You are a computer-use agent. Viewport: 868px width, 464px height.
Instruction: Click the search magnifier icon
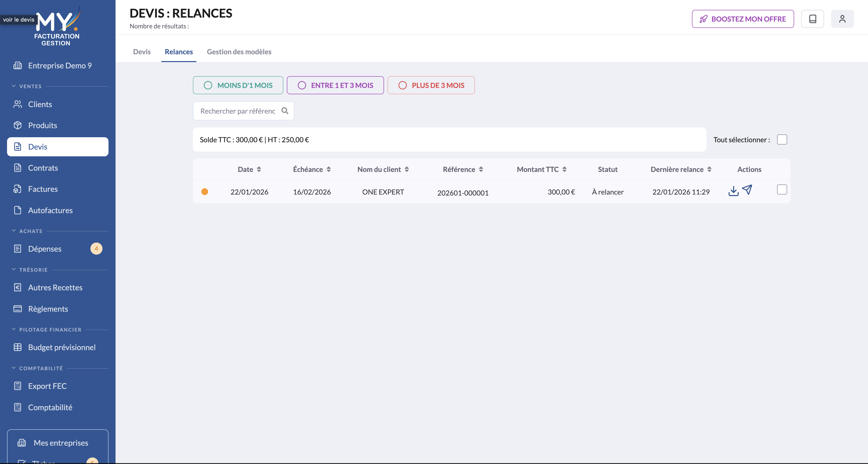285,111
